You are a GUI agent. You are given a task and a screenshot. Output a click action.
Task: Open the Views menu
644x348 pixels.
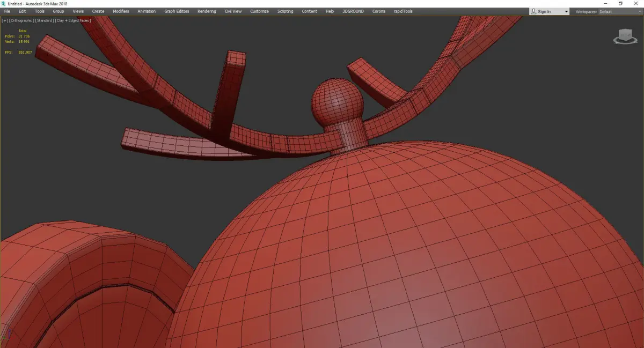(x=78, y=11)
